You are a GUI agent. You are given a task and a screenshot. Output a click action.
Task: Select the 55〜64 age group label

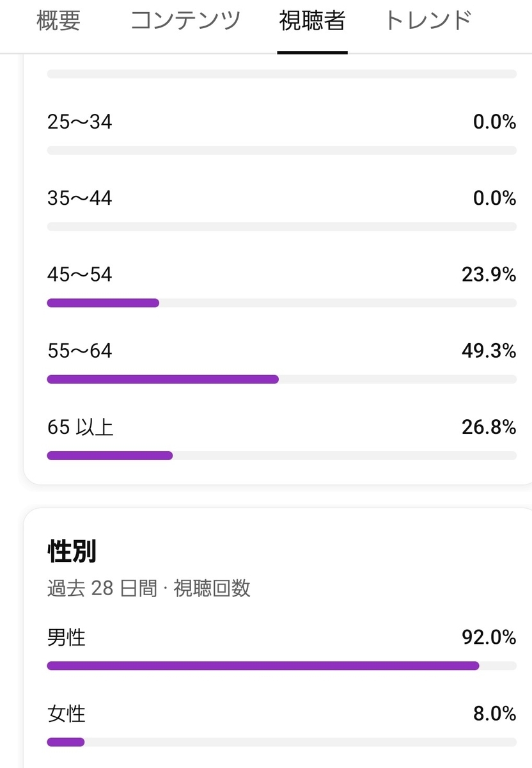coord(79,351)
